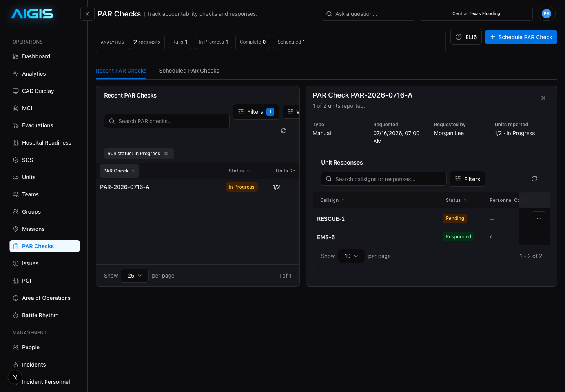The image size is (565, 392).
Task: Navigate to Units in the sidebar
Action: point(45,177)
